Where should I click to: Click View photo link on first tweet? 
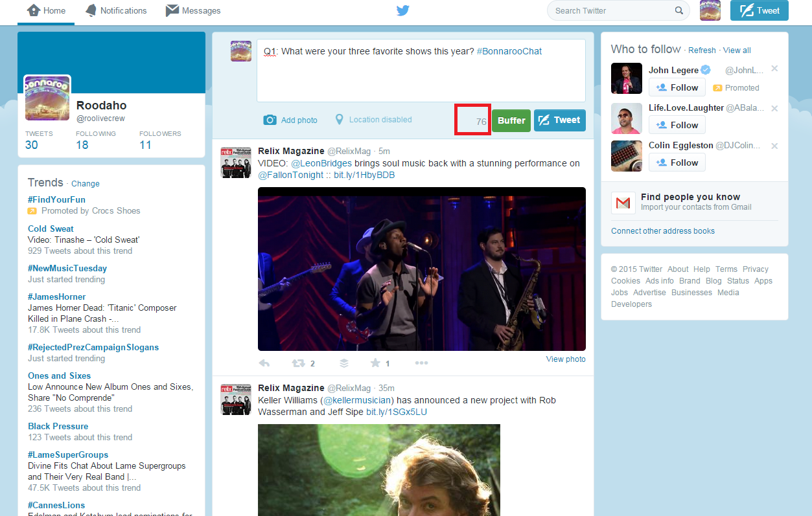(x=566, y=359)
